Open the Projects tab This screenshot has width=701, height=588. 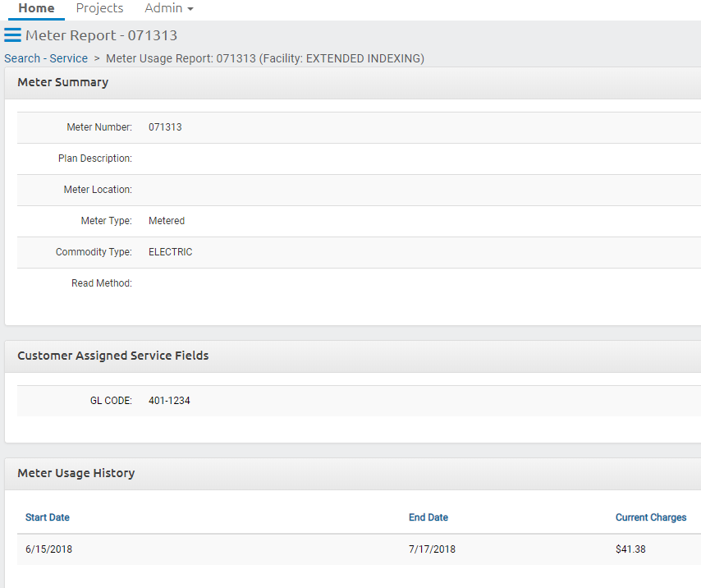pos(99,8)
